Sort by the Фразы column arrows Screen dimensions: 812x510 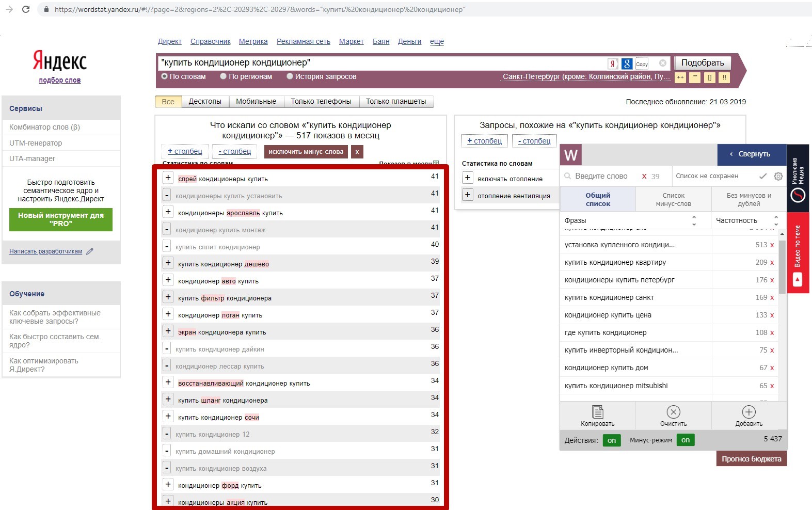(x=694, y=220)
